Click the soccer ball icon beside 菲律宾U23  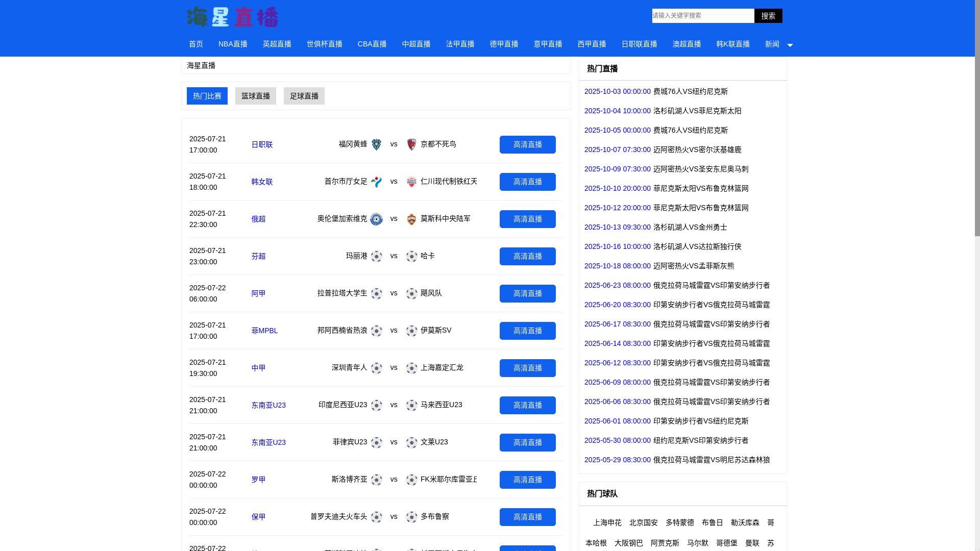click(x=376, y=442)
